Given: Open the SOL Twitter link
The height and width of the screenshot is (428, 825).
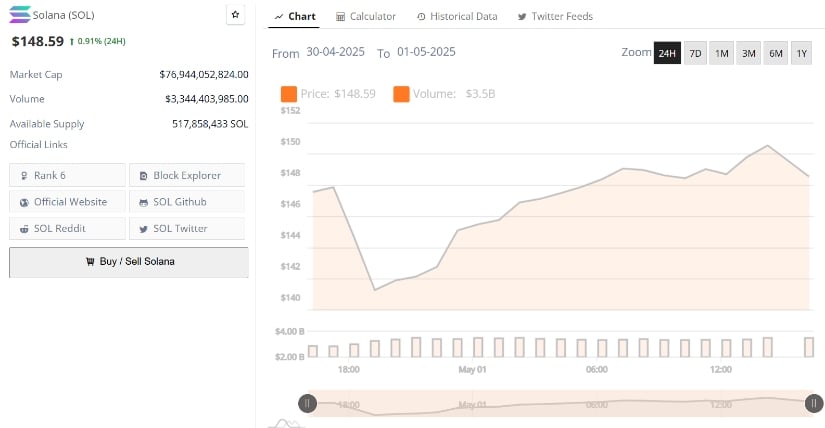Looking at the screenshot, I should (187, 228).
